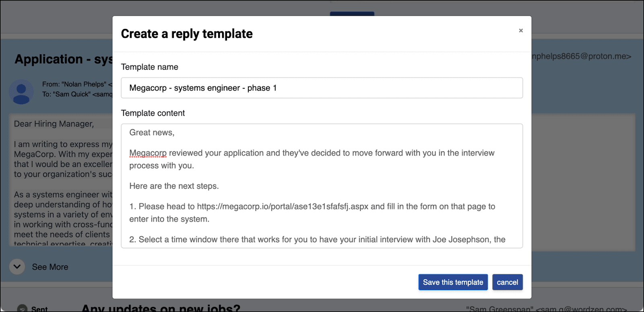This screenshot has width=644, height=312.
Task: Click inside the Template content text area
Action: (322, 186)
